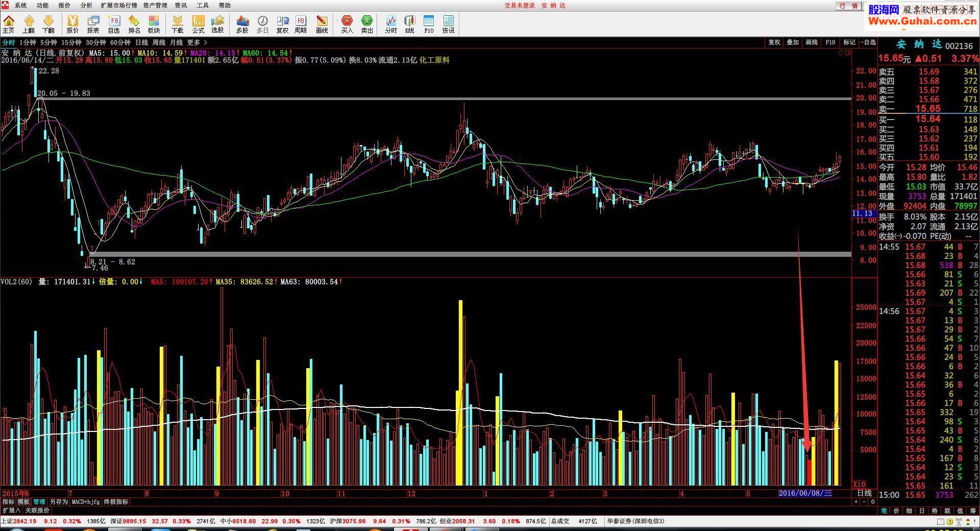The height and width of the screenshot is (531, 980).
Task: Switch to 分时 intraday chart icon
Action: (391, 24)
